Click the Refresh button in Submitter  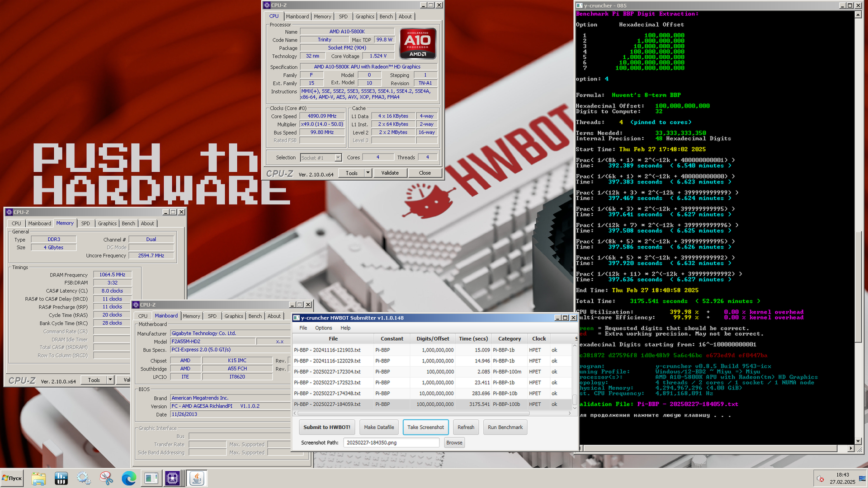coord(466,427)
